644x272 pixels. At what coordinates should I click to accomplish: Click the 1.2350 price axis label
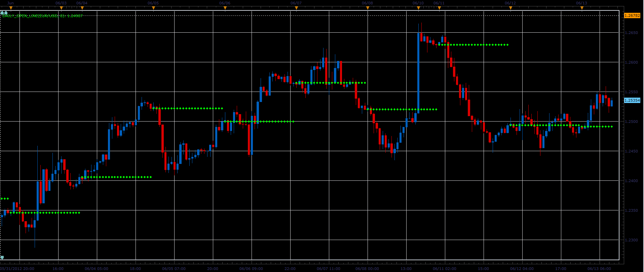(x=631, y=210)
